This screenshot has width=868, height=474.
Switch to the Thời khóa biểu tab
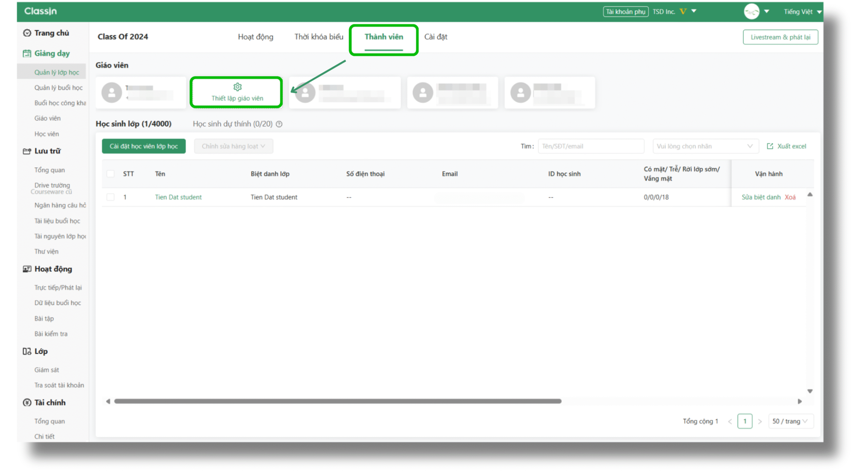[318, 37]
